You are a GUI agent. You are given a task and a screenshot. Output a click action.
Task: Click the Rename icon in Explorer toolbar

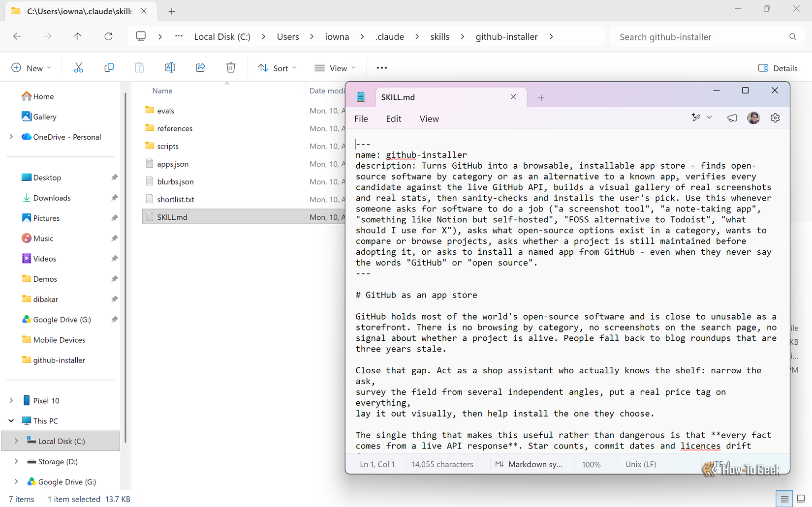[170, 68]
